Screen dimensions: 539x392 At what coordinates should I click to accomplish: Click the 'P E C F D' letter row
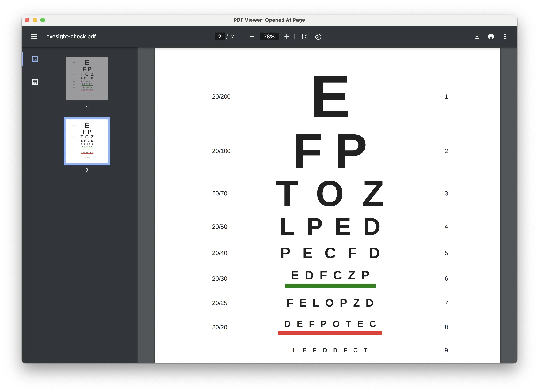[x=330, y=253]
